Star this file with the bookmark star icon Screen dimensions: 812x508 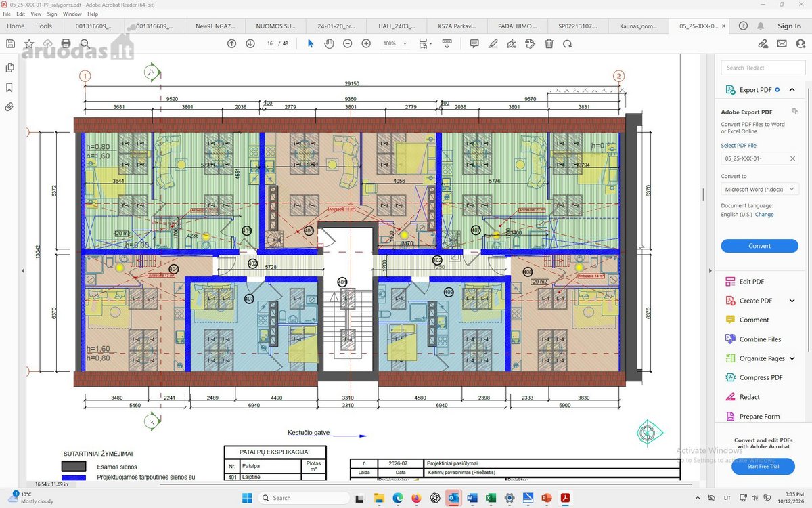pos(29,43)
